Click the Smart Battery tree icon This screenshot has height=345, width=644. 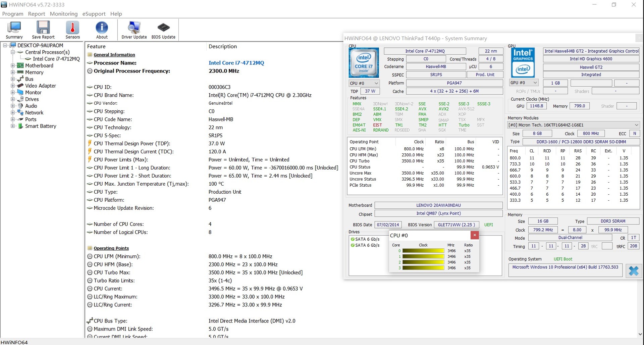point(20,126)
